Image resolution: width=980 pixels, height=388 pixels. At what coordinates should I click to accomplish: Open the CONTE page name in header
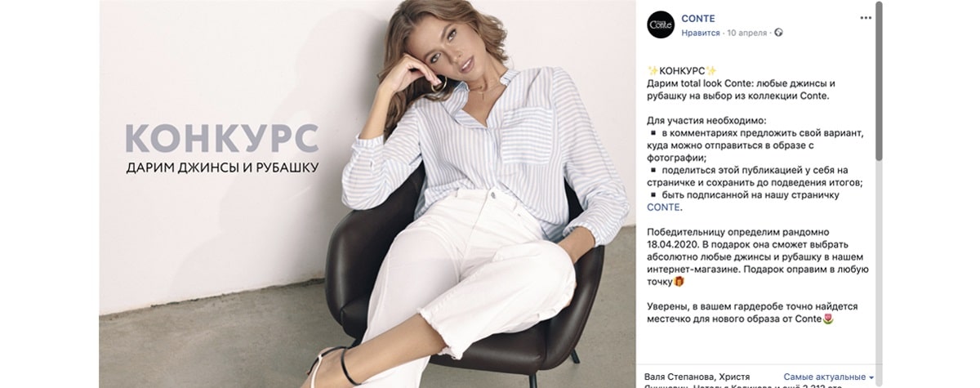pyautogui.click(x=698, y=19)
